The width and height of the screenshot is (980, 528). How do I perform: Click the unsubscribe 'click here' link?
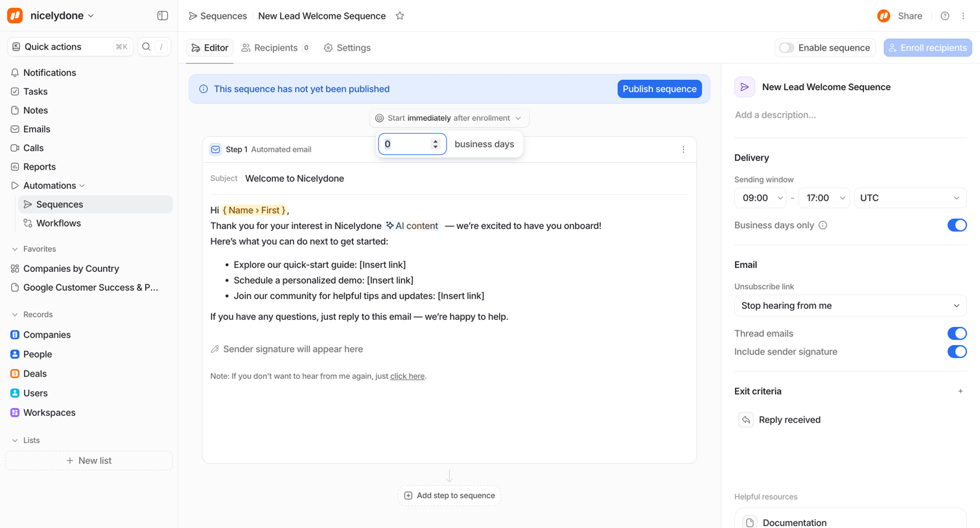pos(407,376)
